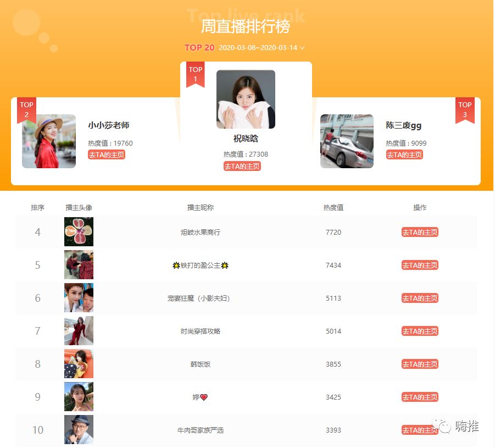The width and height of the screenshot is (495, 448).
Task: Click 去TA的主页 for 炟岐水果商行
Action: tap(420, 233)
